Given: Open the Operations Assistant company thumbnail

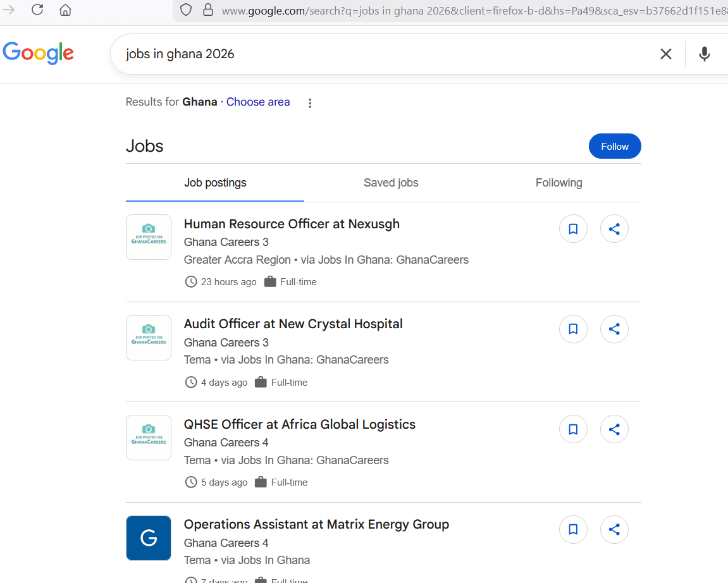Looking at the screenshot, I should [x=148, y=538].
